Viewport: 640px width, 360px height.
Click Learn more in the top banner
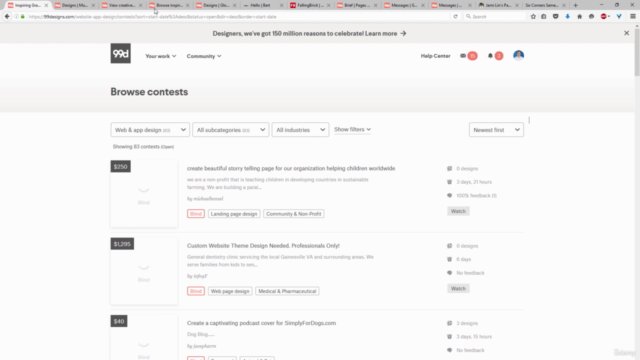[386, 33]
